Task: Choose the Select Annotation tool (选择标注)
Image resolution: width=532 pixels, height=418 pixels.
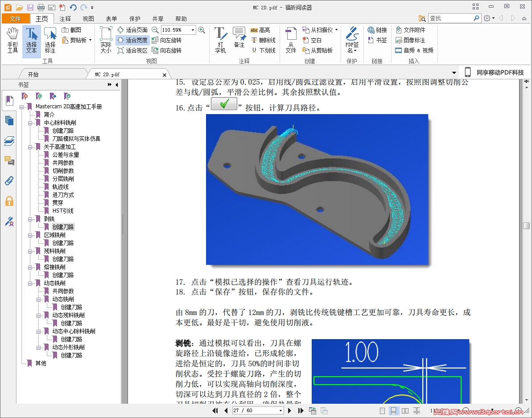Action: (x=50, y=41)
